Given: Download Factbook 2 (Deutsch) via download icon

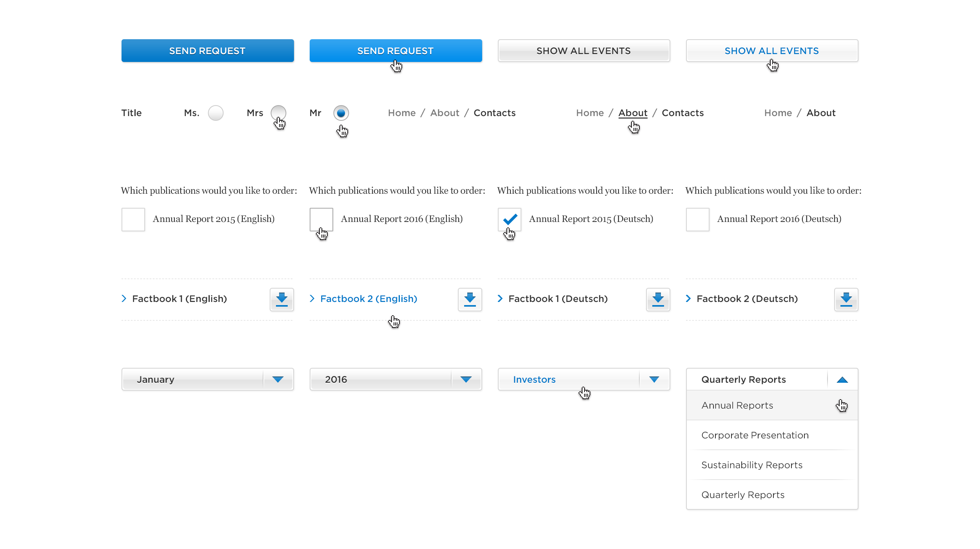Looking at the screenshot, I should (846, 299).
